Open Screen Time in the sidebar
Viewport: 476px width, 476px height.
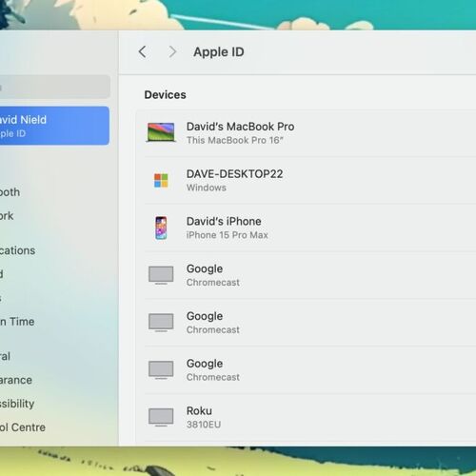(17, 322)
